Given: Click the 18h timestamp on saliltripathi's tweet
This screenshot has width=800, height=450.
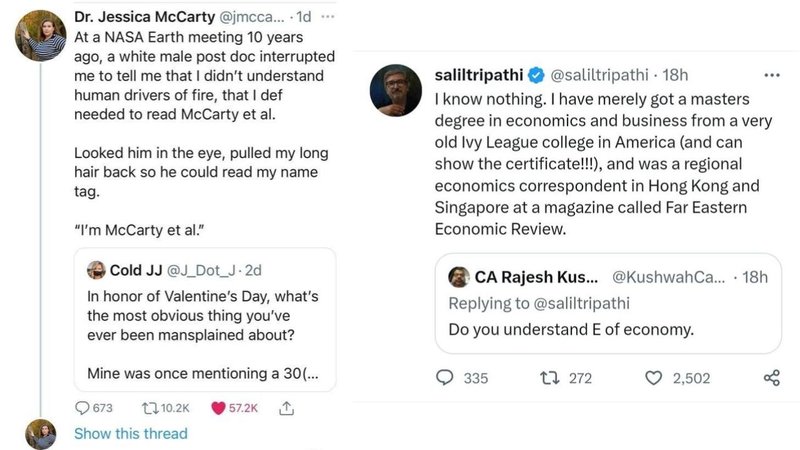Looking at the screenshot, I should [x=675, y=75].
